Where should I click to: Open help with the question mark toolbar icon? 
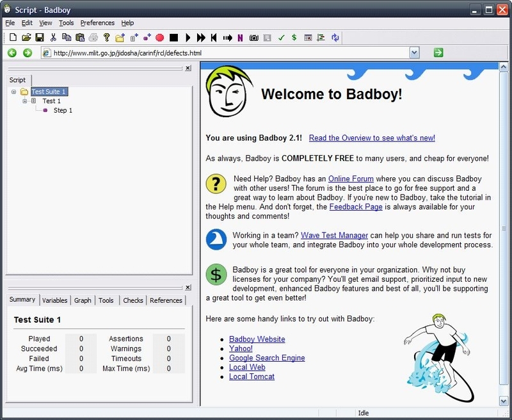coord(106,38)
